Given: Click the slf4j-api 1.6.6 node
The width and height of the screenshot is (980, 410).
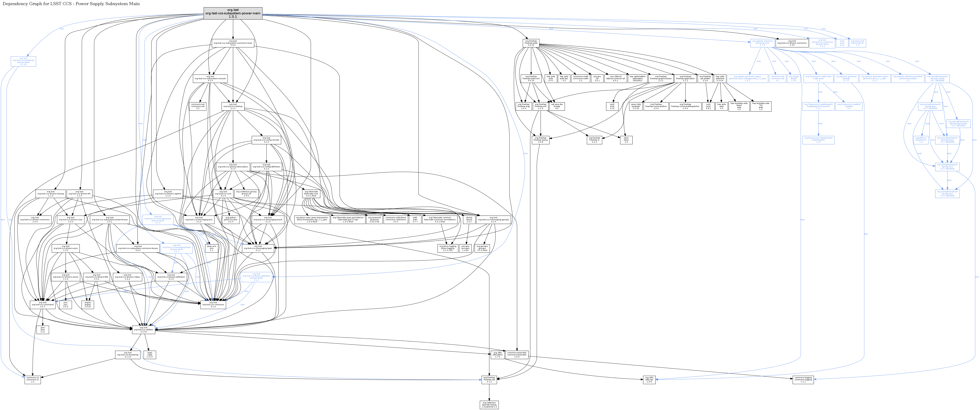Looking at the screenshot, I should click(x=649, y=380).
